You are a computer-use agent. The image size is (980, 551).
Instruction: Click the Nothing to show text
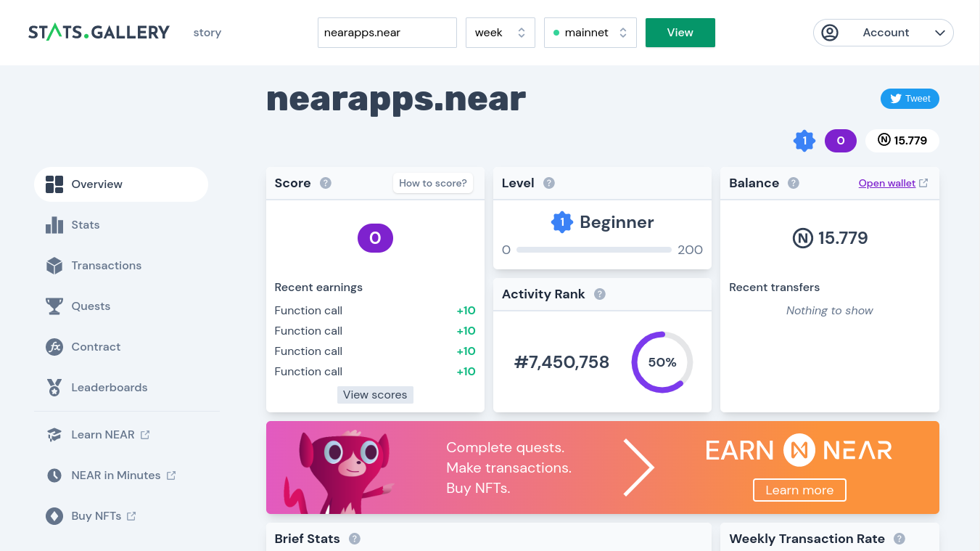pos(830,311)
